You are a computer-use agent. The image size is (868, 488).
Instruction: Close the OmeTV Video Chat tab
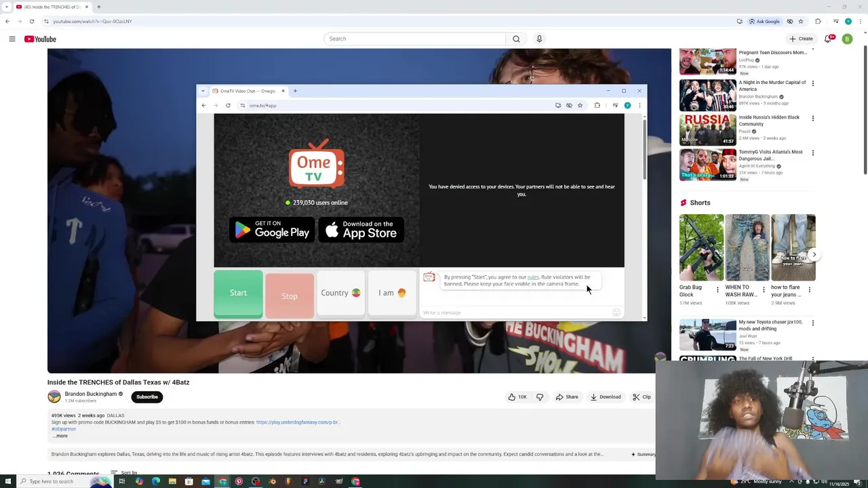coord(283,91)
